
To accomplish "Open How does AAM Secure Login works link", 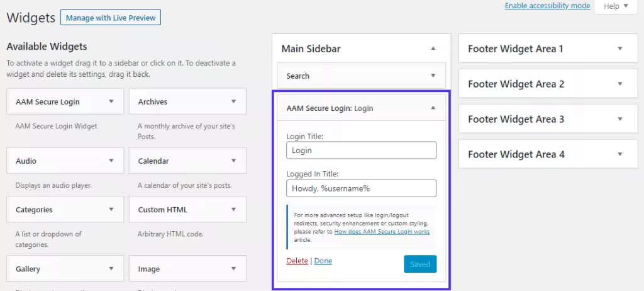I will (382, 232).
